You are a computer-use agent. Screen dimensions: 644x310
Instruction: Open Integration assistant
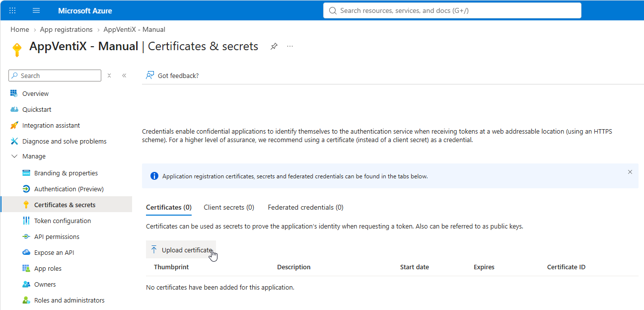(x=51, y=125)
